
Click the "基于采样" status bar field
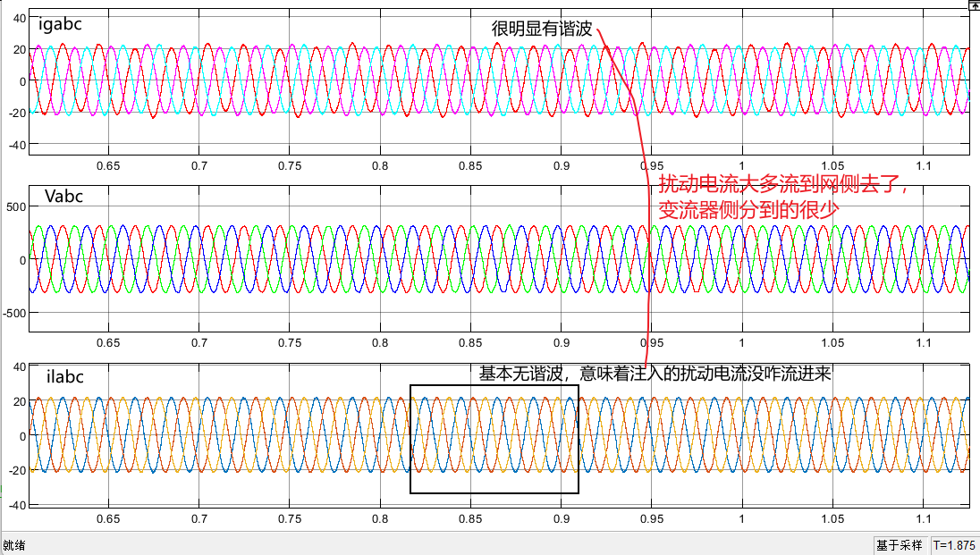[900, 545]
